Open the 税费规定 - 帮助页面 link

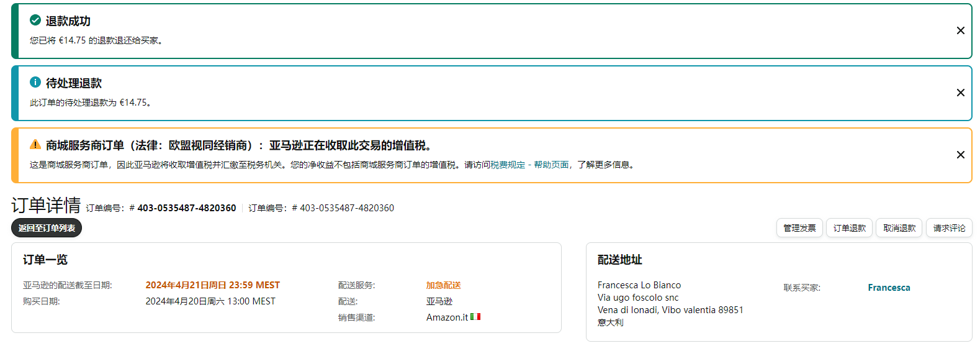tap(529, 165)
